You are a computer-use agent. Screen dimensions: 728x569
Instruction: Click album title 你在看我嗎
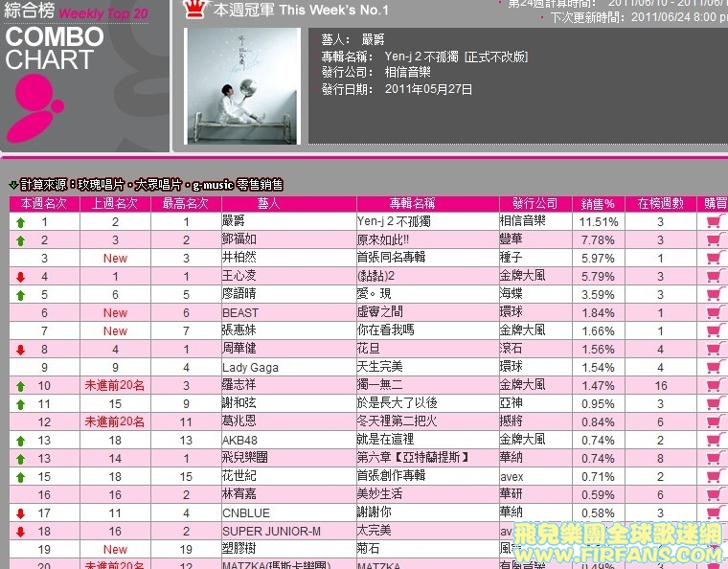click(x=385, y=330)
